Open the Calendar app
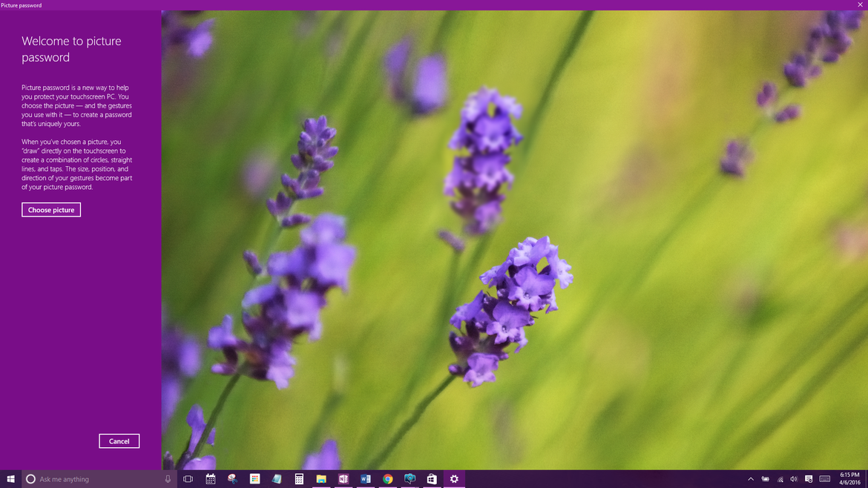 [210, 479]
